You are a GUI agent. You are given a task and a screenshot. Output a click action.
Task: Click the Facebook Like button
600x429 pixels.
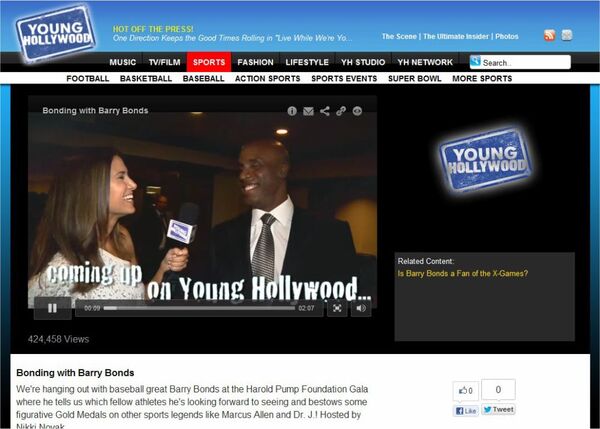tap(466, 411)
